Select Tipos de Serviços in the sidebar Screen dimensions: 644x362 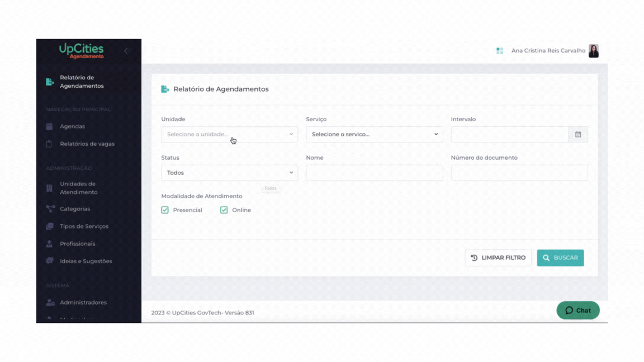coord(84,226)
